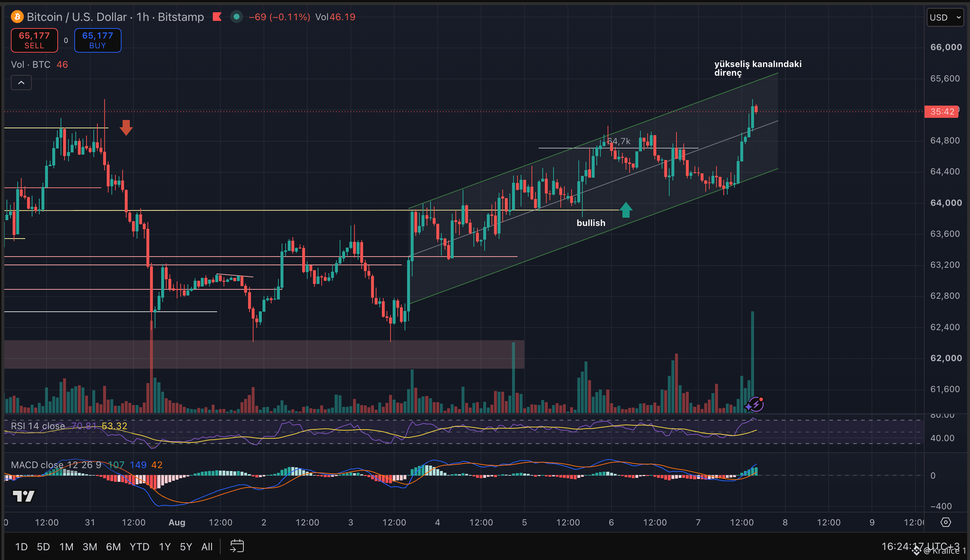
Task: Open the USD currency dropdown
Action: [x=945, y=17]
